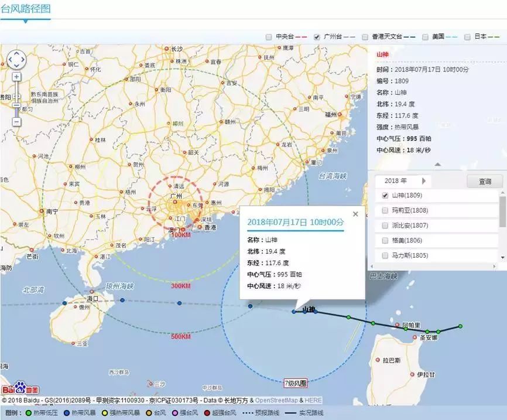Click green 热带低压 legend swatch
Image resolution: width=507 pixels, height=420 pixels.
[x=29, y=413]
